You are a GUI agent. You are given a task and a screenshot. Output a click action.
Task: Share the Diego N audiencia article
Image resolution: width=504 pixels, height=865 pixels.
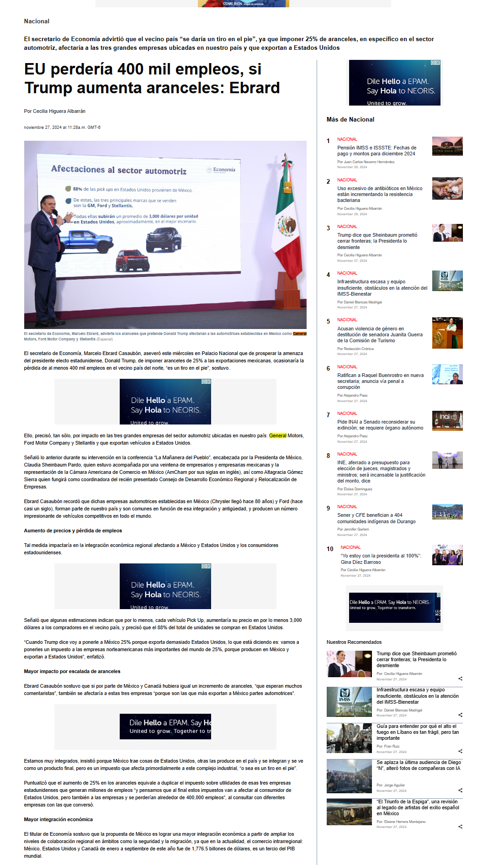point(460,790)
